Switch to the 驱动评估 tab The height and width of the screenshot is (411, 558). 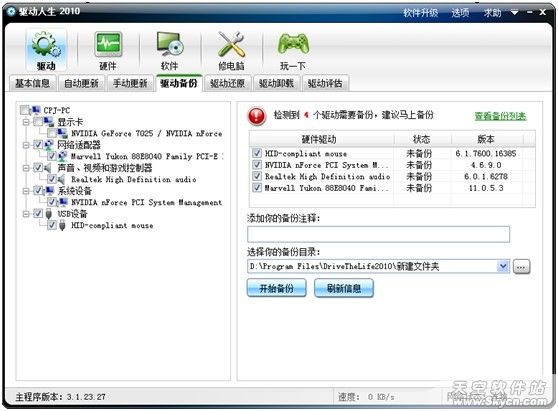pos(325,83)
